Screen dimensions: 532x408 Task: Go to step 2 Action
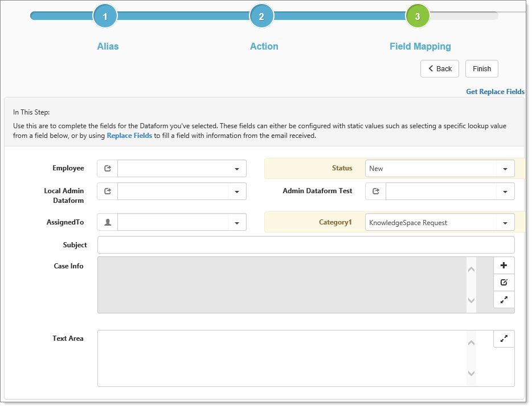pyautogui.click(x=261, y=17)
